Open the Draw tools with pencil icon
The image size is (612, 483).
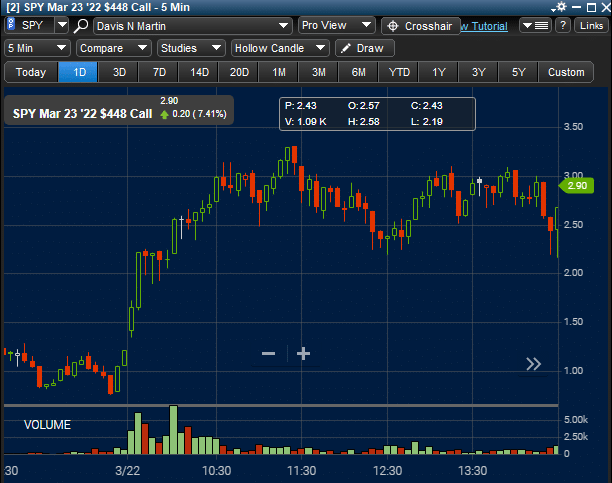(365, 48)
